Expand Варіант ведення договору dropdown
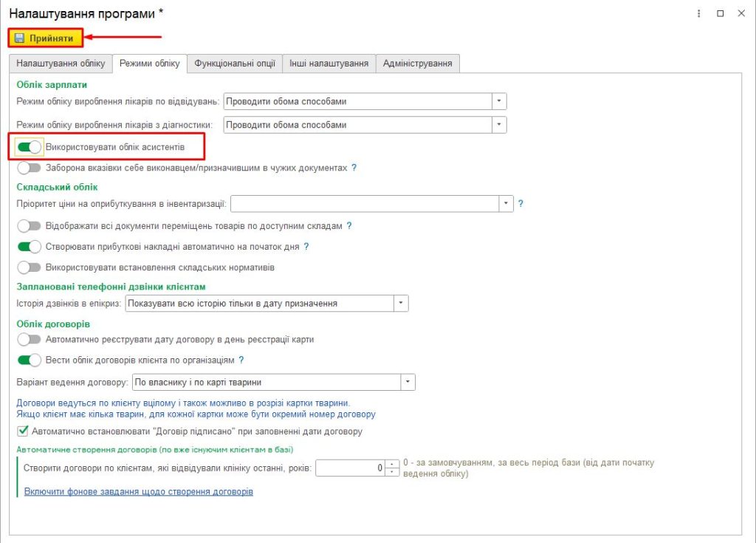 (x=408, y=382)
